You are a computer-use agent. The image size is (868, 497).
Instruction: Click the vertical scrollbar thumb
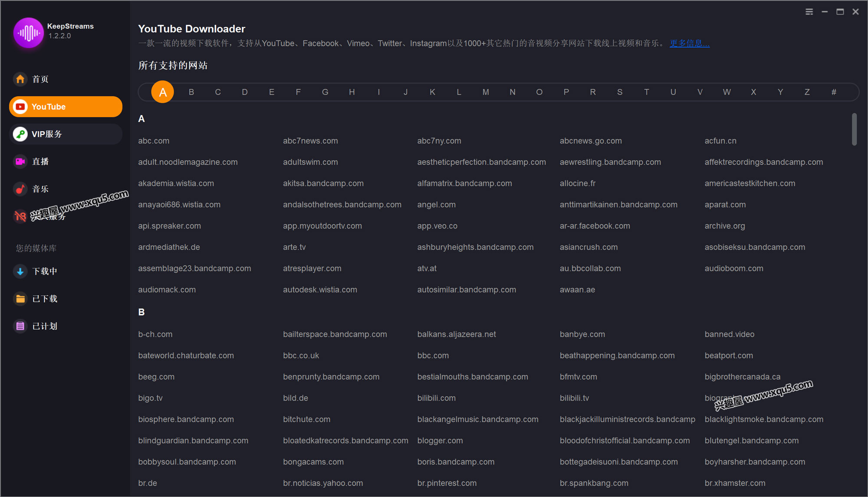click(x=854, y=129)
